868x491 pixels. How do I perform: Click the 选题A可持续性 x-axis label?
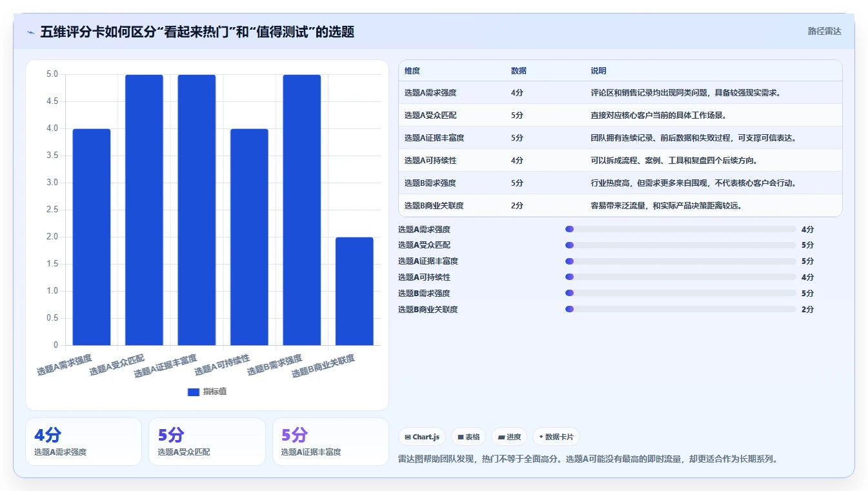(x=223, y=365)
